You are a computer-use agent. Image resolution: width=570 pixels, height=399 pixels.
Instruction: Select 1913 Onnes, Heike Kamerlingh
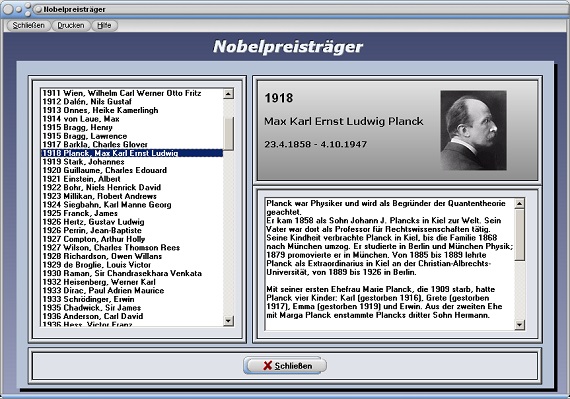(x=132, y=110)
